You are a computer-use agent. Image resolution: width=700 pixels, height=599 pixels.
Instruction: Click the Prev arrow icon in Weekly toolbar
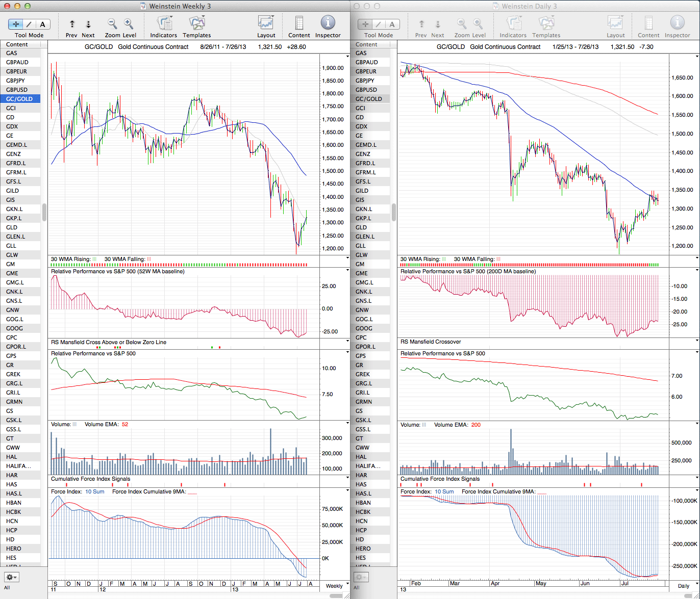(x=72, y=24)
